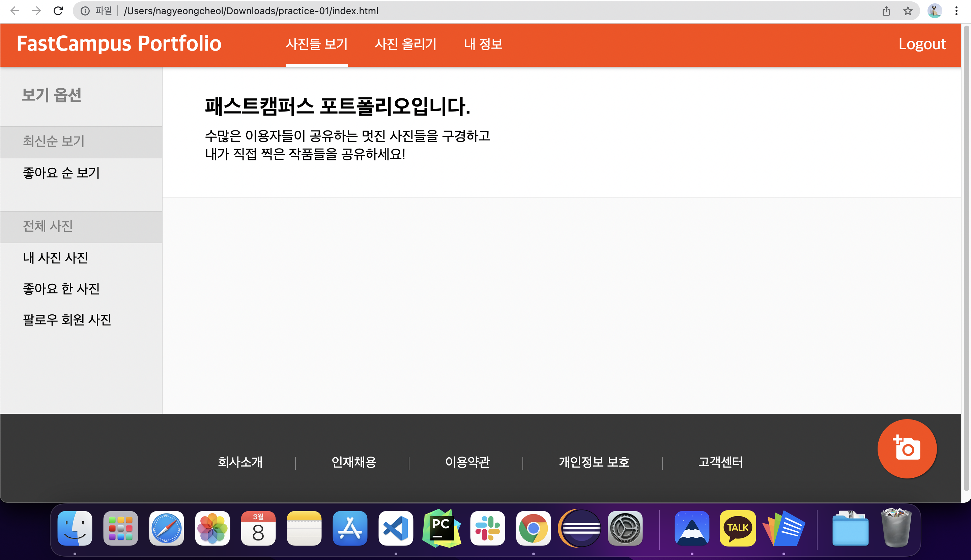Select 좋아요 순 보기 sort option
The width and height of the screenshot is (971, 560).
62,173
